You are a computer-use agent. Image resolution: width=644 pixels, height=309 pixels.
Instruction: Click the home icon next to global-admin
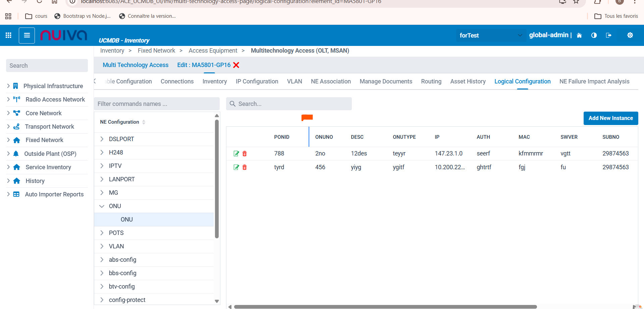point(579,35)
